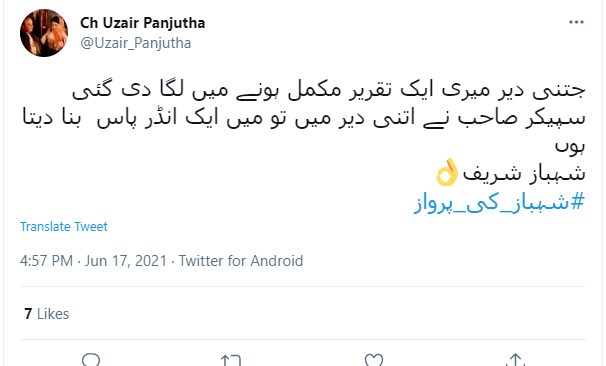This screenshot has height=366, width=606.
Task: Visit the @Uzair_Panjutha handle link
Action: 135,43
